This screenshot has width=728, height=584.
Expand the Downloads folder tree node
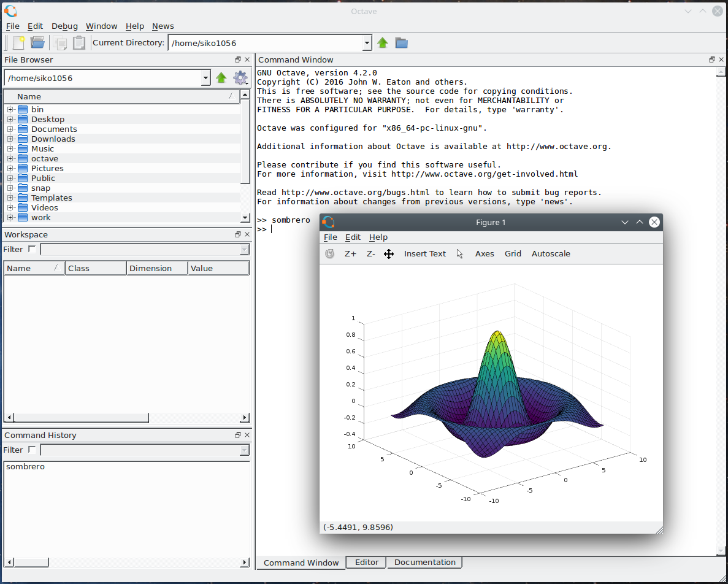point(10,139)
